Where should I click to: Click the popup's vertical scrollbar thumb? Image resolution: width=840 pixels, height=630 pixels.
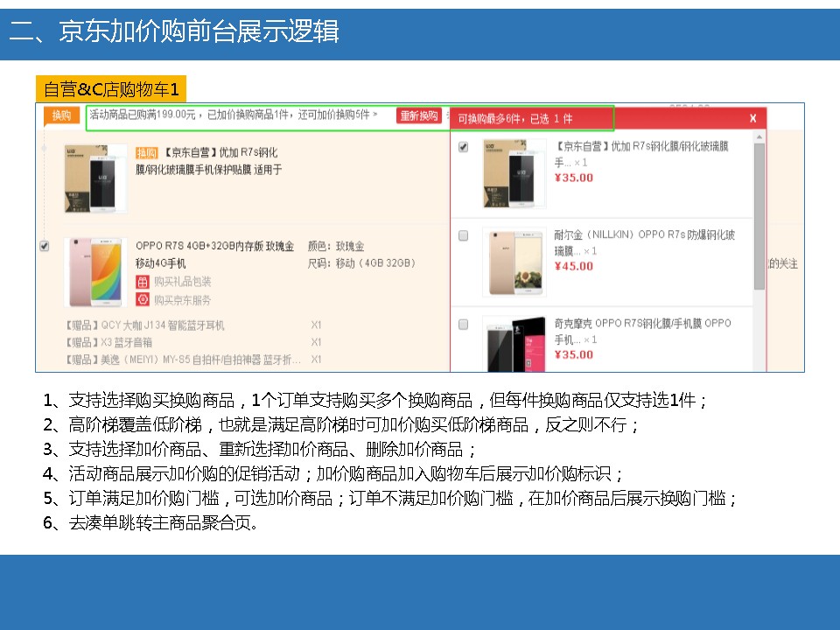point(759,216)
